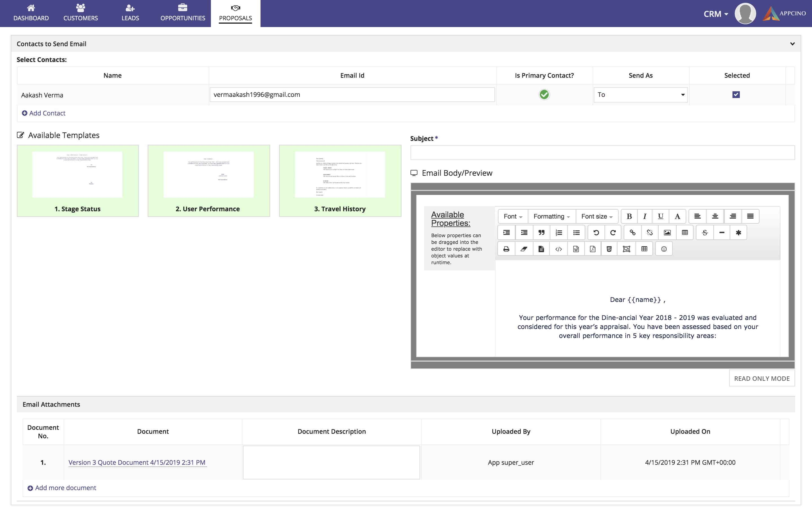The image size is (812, 507).
Task: Click the print icon in editor
Action: (x=506, y=249)
